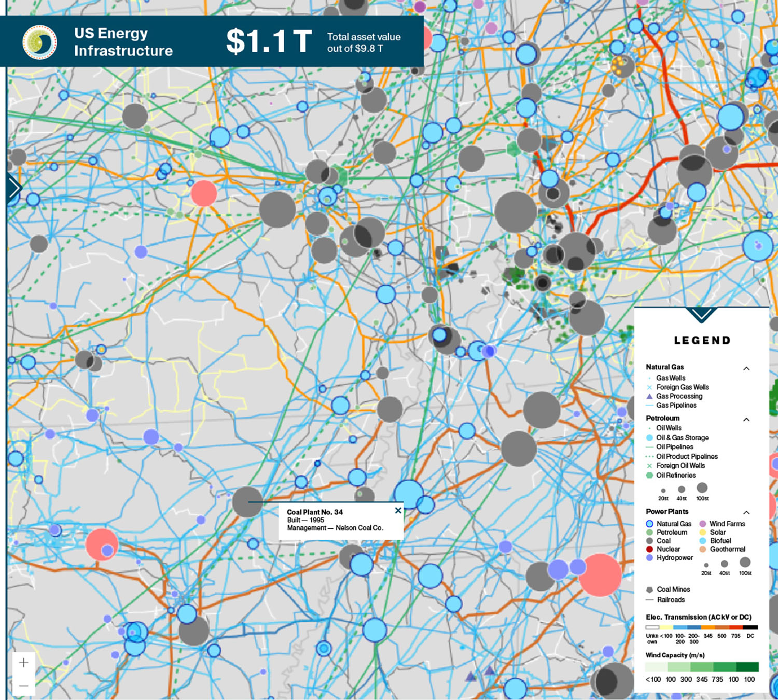
Task: Collapse the Power Plants legend section
Action: (x=746, y=512)
